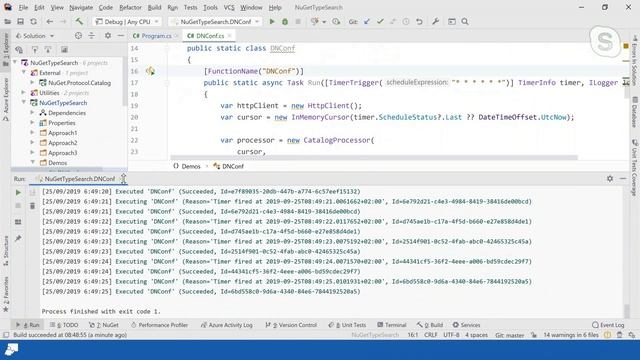Open the NuGet tool window
Screen dimensions: 640x360
coord(104,325)
